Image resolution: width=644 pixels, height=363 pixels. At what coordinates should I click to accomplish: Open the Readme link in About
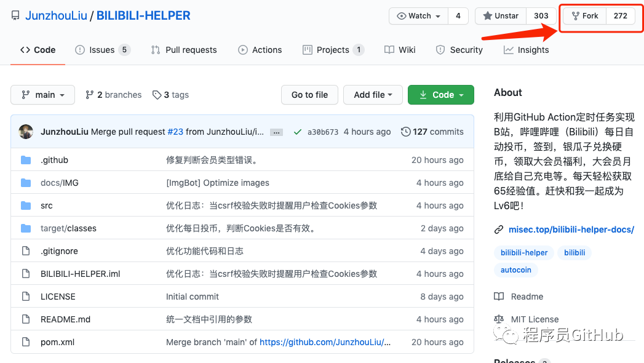(x=527, y=297)
